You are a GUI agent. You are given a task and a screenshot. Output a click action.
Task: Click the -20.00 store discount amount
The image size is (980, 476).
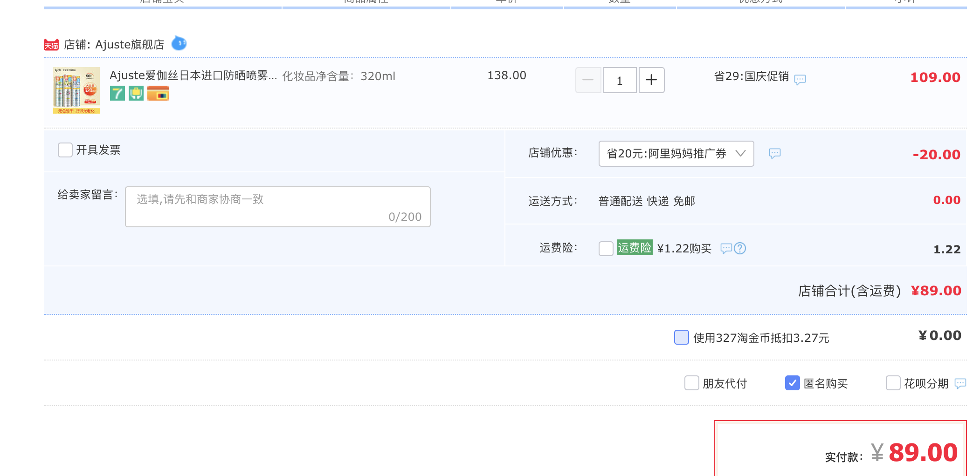click(x=937, y=155)
